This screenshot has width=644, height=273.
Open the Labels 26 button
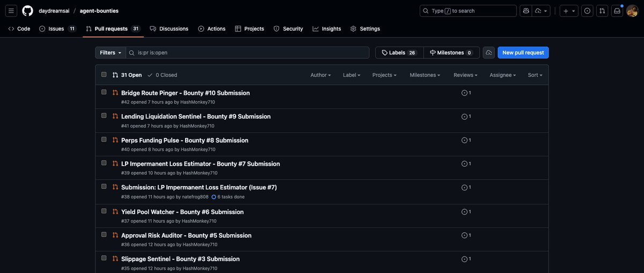[399, 53]
